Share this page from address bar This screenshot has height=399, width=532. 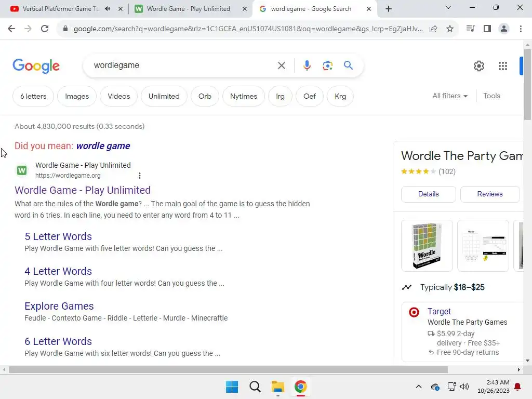[433, 29]
